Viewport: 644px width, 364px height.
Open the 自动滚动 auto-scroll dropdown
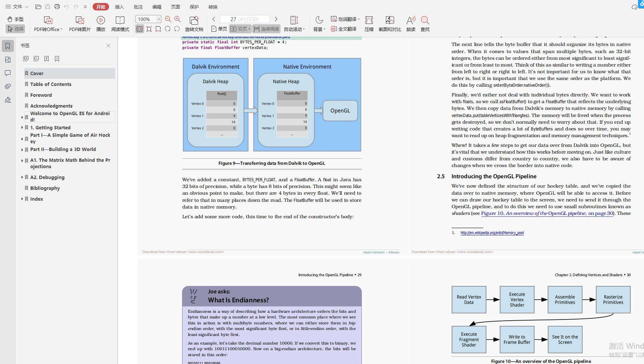(x=294, y=24)
